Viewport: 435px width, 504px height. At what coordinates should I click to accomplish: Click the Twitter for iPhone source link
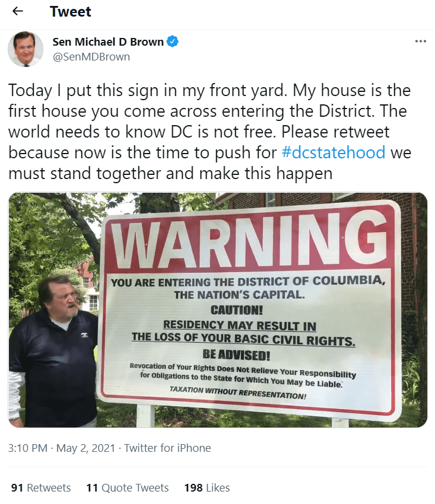coord(167,448)
